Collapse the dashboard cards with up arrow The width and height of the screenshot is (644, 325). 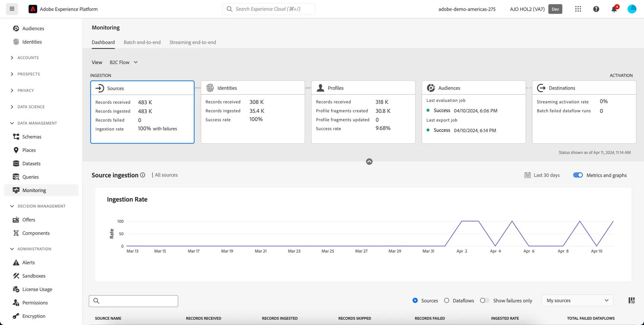pos(369,162)
